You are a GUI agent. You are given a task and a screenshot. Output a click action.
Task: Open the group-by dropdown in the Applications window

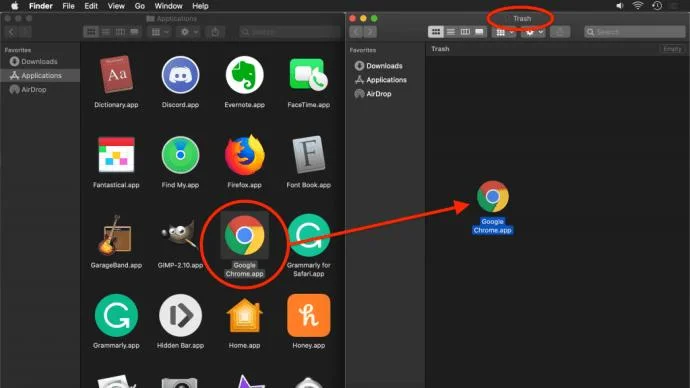[159, 32]
